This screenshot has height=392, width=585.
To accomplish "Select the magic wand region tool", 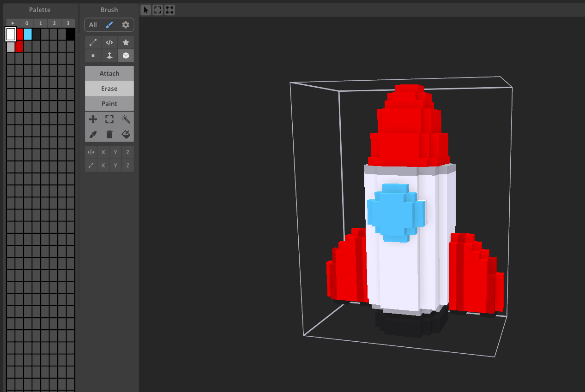I will [x=126, y=119].
